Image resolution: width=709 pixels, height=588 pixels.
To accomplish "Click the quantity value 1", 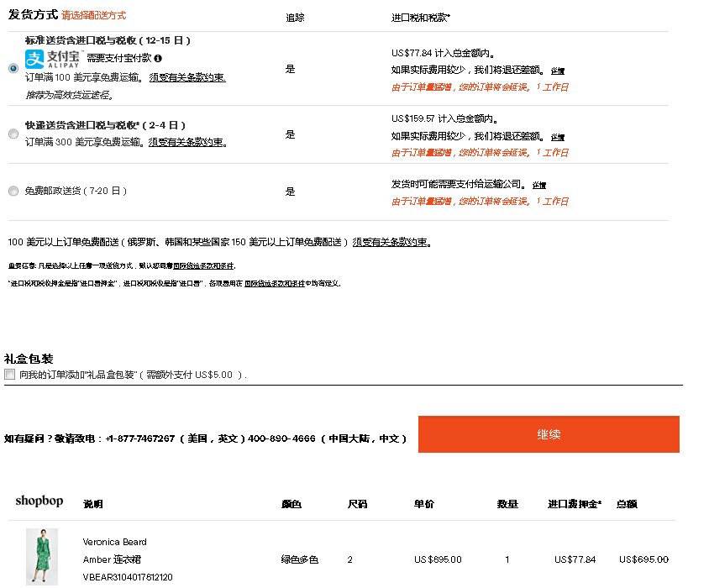I will click(507, 560).
